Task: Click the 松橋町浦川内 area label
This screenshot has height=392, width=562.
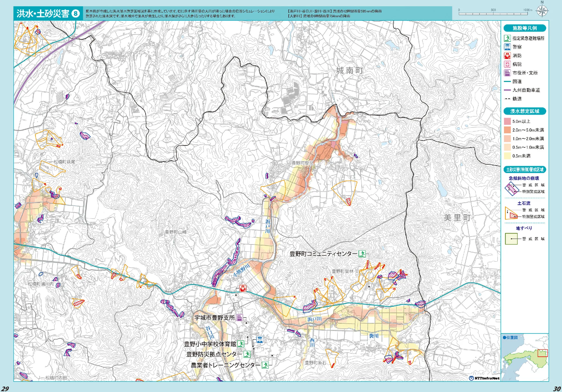Action: coord(40,284)
